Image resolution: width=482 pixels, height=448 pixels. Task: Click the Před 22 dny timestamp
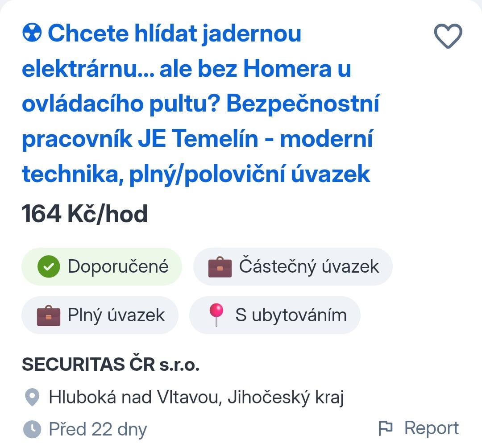(x=98, y=429)
